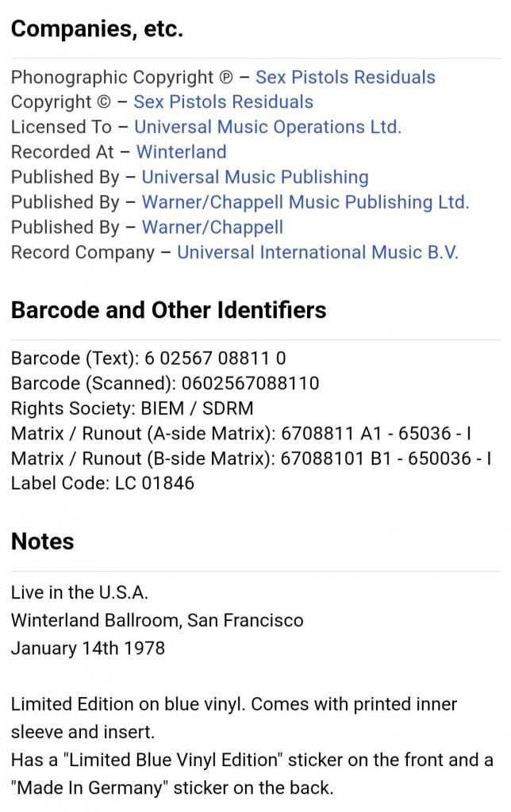The width and height of the screenshot is (511, 812).
Task: Open Warner/Chappell Music Publishing Ltd. link
Action: tap(305, 202)
